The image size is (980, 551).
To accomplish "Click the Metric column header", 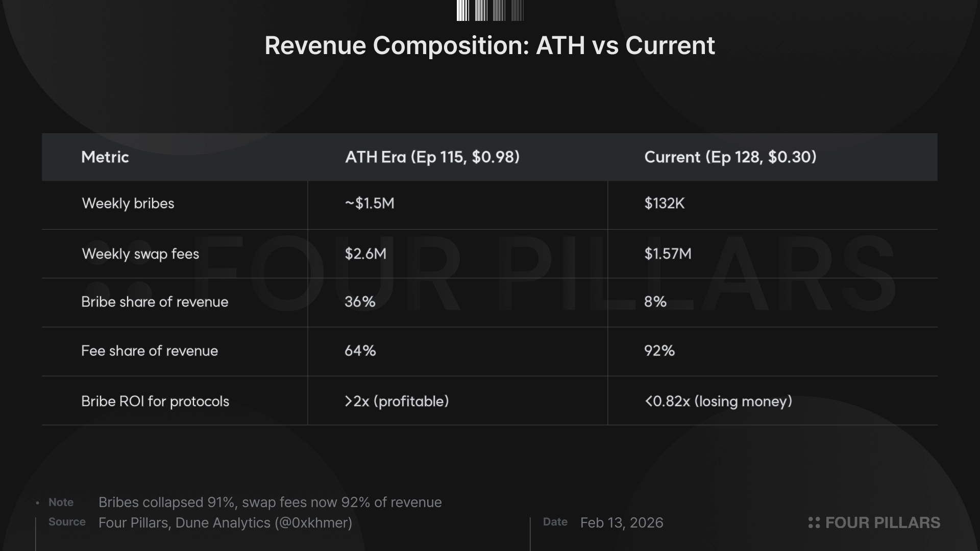I will click(105, 157).
